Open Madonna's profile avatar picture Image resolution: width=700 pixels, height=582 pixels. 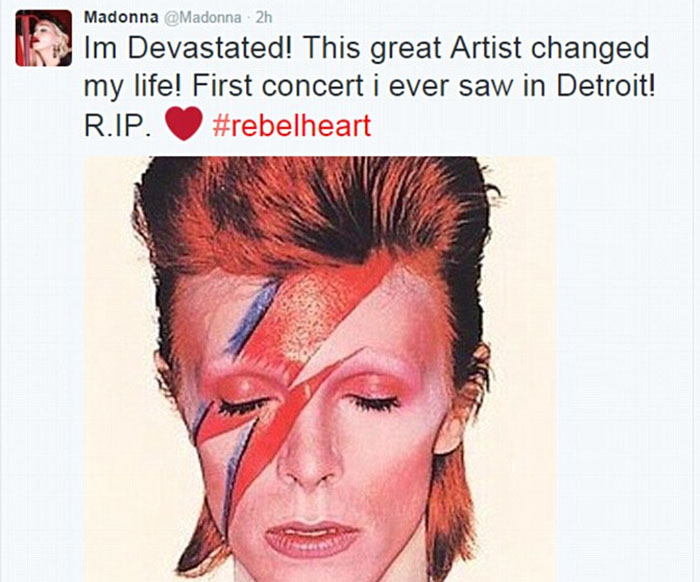coord(44,38)
